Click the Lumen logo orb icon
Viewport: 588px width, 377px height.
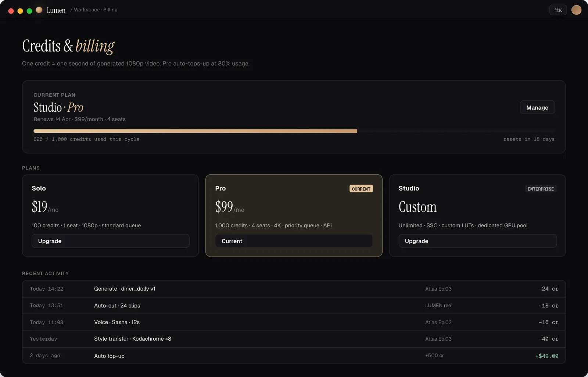[39, 10]
